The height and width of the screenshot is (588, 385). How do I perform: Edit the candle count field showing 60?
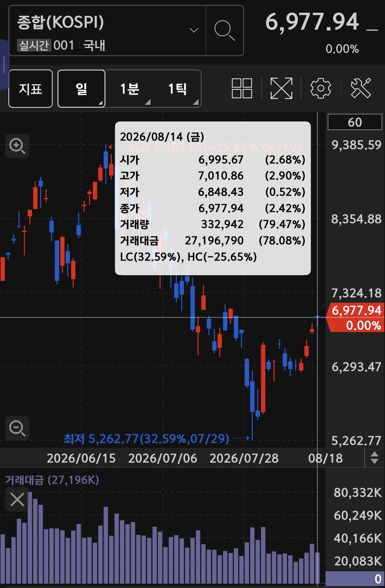pyautogui.click(x=355, y=122)
